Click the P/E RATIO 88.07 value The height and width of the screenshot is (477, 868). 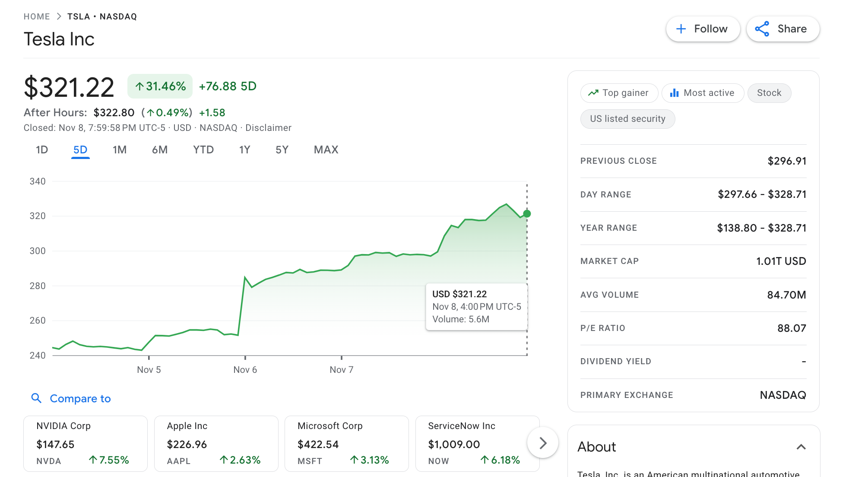(792, 328)
